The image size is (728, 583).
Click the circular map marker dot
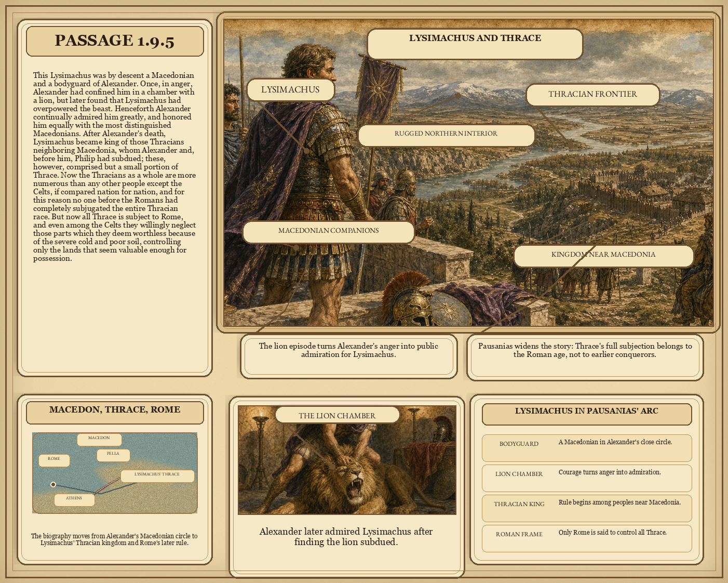(53, 484)
